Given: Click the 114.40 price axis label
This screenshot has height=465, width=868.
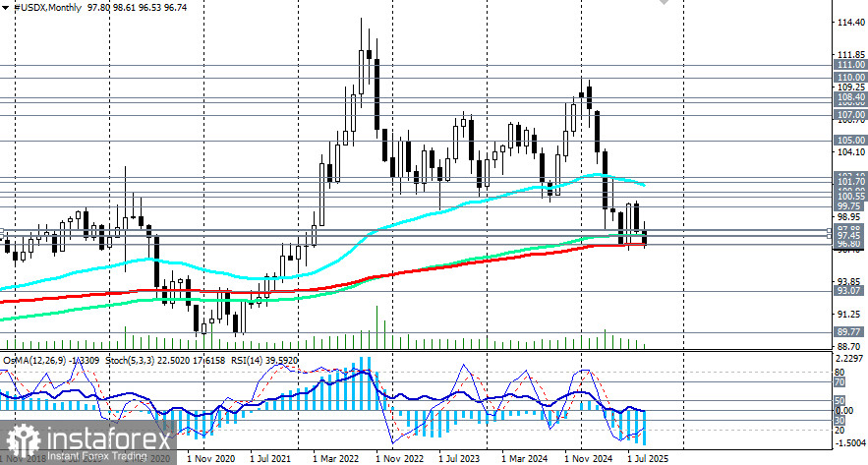Looking at the screenshot, I should pos(851,23).
